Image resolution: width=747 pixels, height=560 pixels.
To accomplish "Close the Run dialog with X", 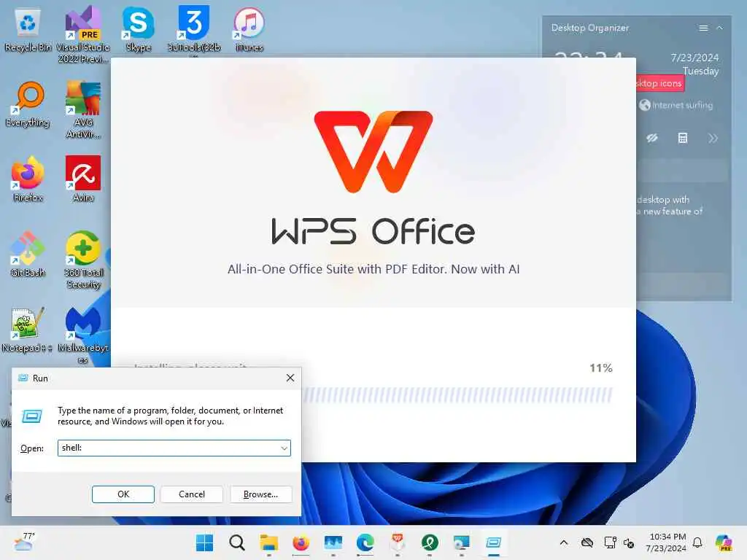I will (x=290, y=378).
